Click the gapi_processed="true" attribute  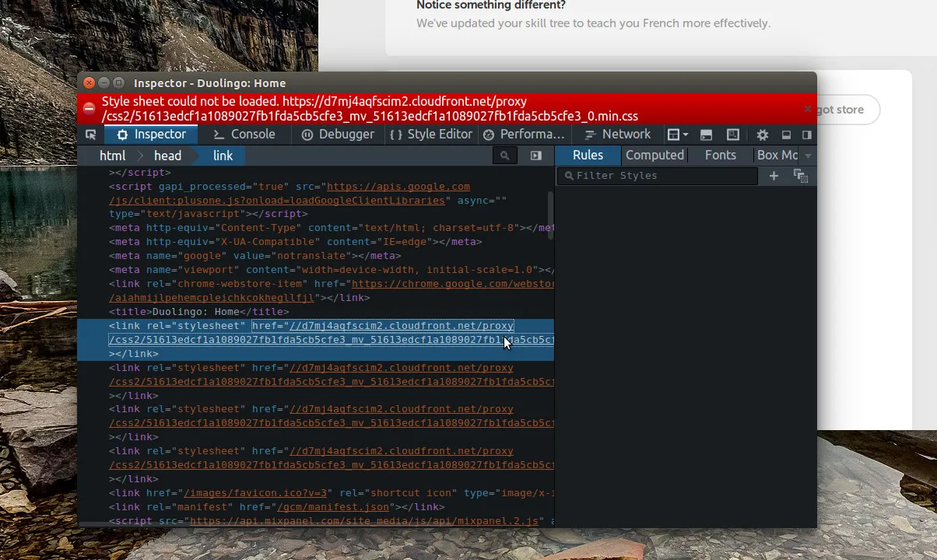[223, 187]
